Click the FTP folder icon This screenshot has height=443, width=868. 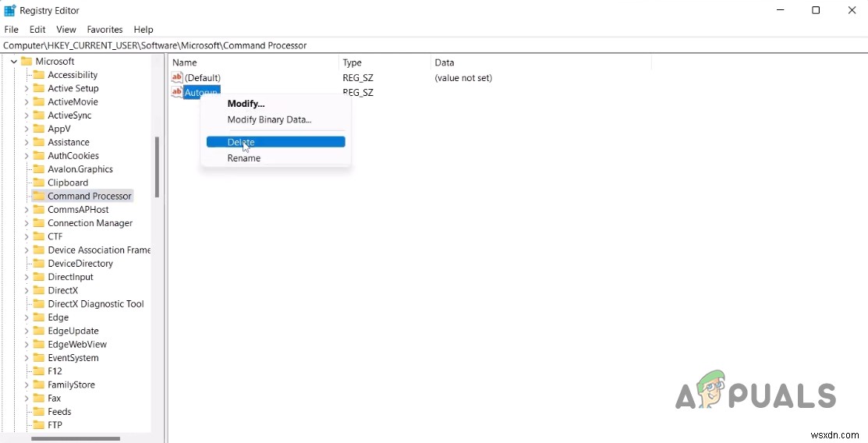[38, 425]
